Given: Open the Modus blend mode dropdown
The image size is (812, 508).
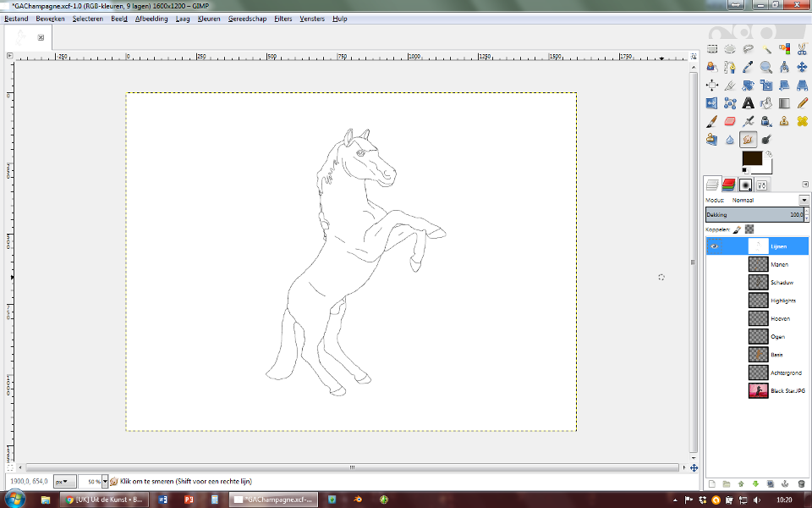Looking at the screenshot, I should click(804, 201).
